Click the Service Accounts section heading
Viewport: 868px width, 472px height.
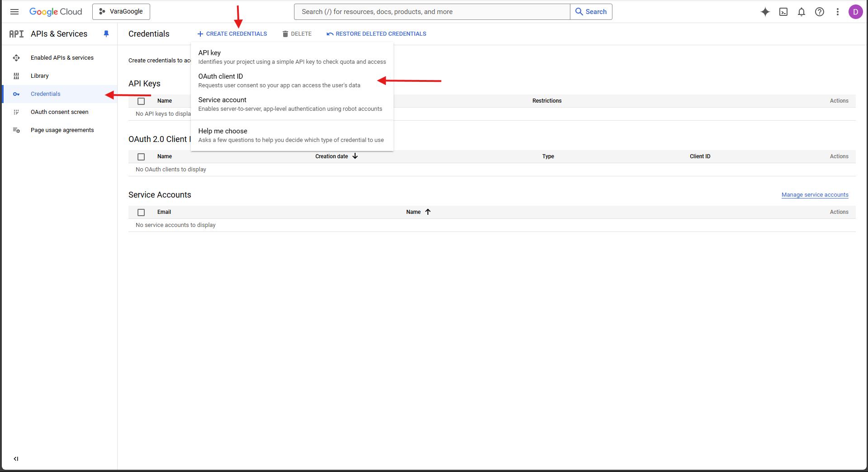(160, 195)
